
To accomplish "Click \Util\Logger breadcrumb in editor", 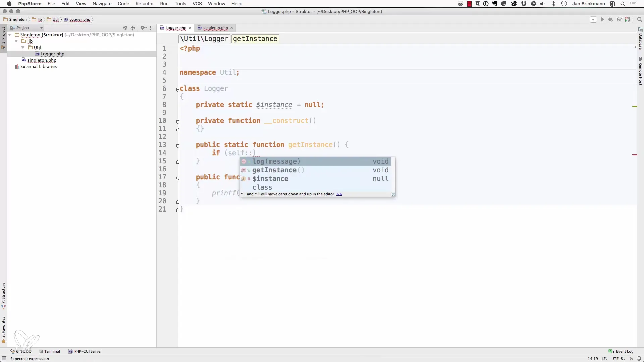I will tap(204, 39).
